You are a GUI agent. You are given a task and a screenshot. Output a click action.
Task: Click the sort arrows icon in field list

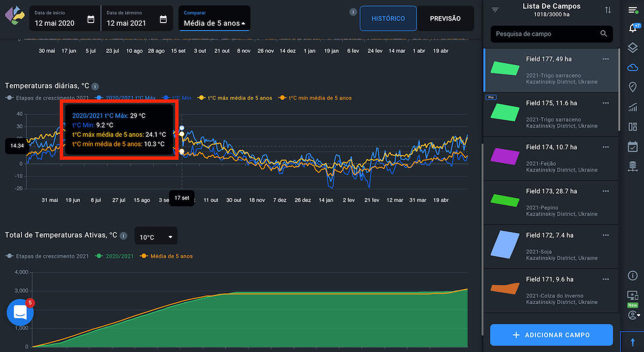tap(608, 10)
